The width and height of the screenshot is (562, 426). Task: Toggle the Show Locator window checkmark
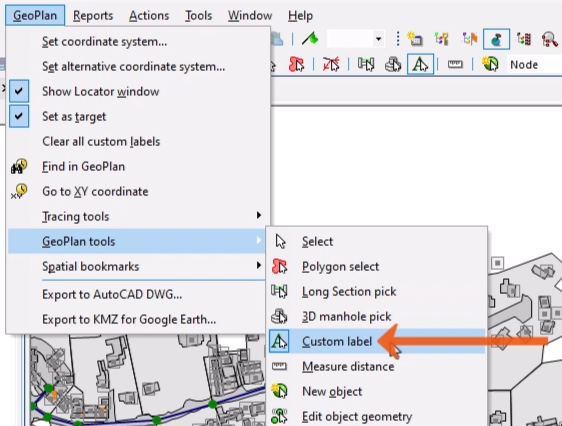19,91
